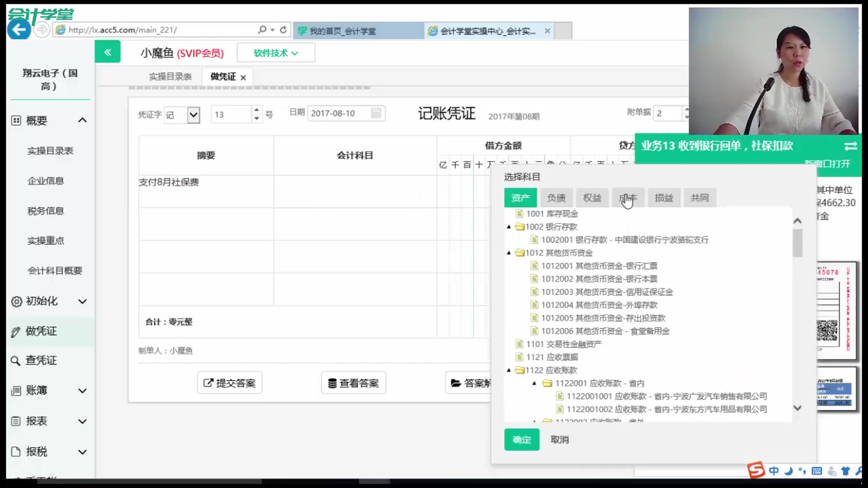The image size is (868, 488).
Task: Switch to the 负债 liabilities category
Action: click(557, 197)
